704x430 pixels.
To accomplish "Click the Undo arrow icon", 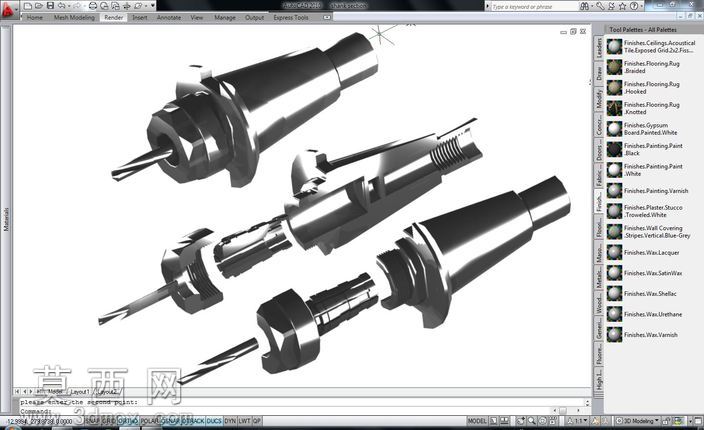I will click(62, 6).
